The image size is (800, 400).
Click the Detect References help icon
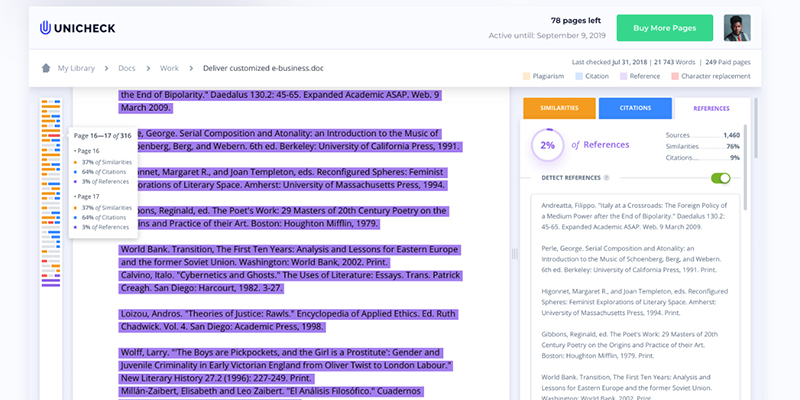point(607,178)
